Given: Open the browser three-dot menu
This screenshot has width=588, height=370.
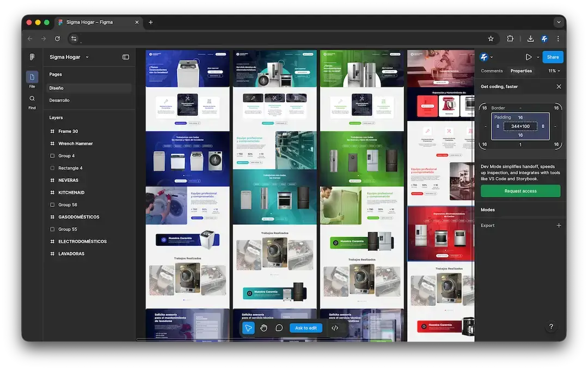Looking at the screenshot, I should (x=558, y=39).
